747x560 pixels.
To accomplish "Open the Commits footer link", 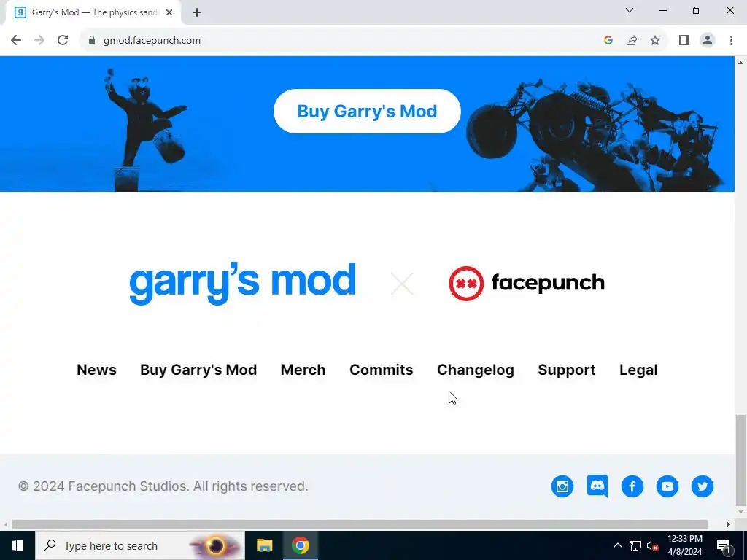I will (381, 370).
